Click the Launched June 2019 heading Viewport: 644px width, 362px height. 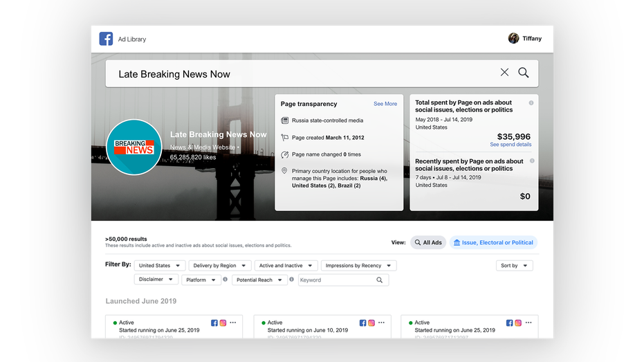click(x=141, y=301)
